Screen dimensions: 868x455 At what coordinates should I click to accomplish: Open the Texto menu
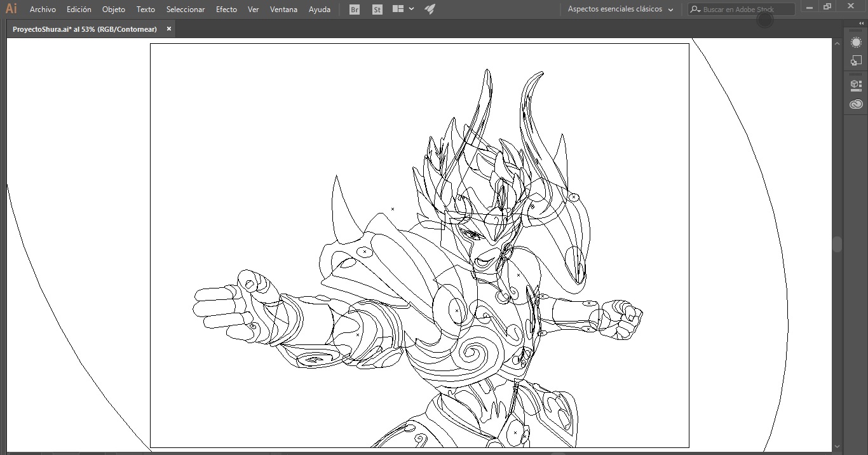(146, 10)
